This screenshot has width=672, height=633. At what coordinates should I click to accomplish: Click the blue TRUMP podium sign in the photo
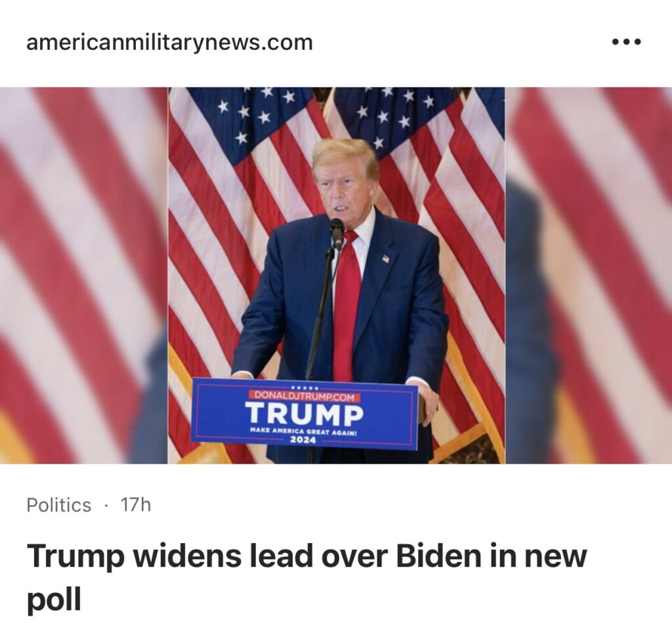(x=304, y=414)
